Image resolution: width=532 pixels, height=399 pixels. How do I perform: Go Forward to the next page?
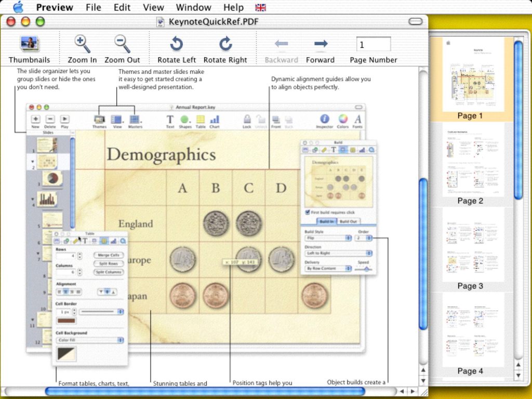pyautogui.click(x=320, y=44)
